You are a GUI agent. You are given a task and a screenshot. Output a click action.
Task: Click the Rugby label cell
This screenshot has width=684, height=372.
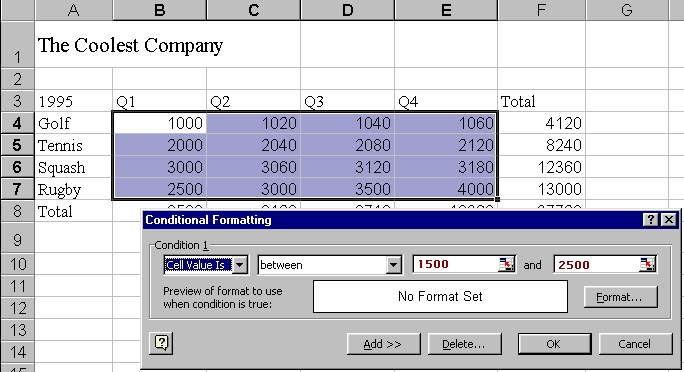tap(73, 189)
